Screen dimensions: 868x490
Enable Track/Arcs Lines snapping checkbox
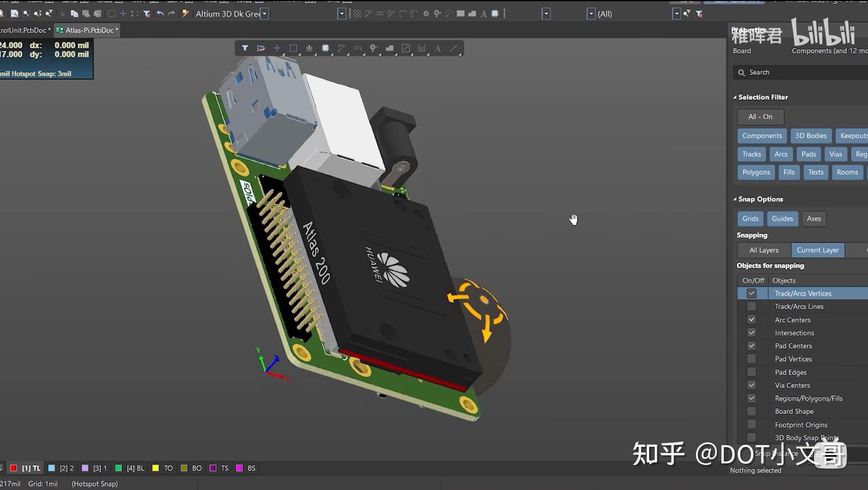click(x=751, y=306)
